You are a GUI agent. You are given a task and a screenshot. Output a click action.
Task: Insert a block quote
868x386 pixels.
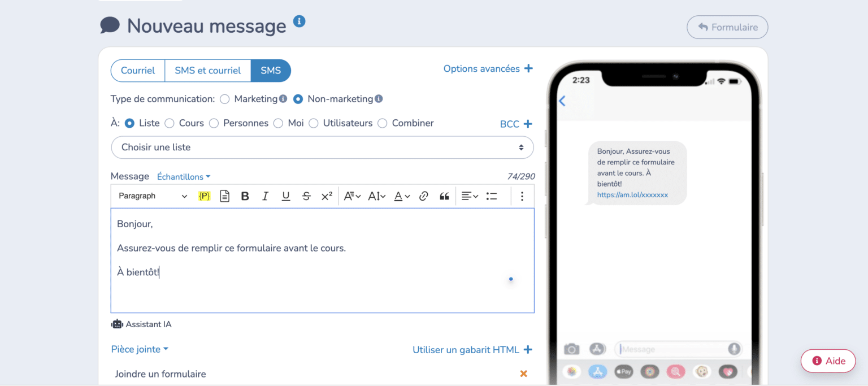444,196
